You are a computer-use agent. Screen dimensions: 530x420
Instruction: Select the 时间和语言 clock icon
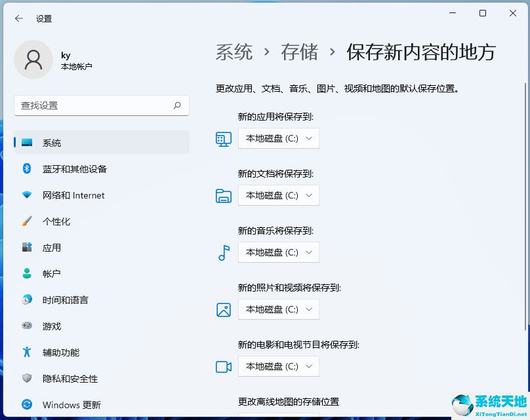click(27, 300)
